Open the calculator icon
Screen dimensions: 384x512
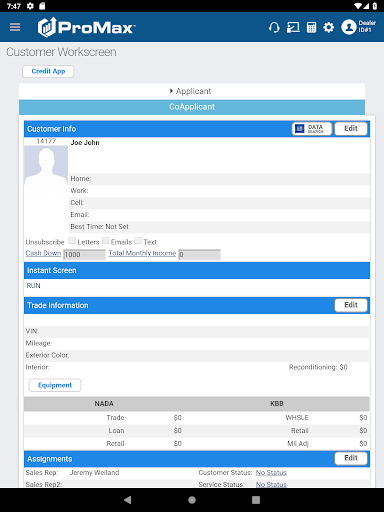tap(311, 27)
